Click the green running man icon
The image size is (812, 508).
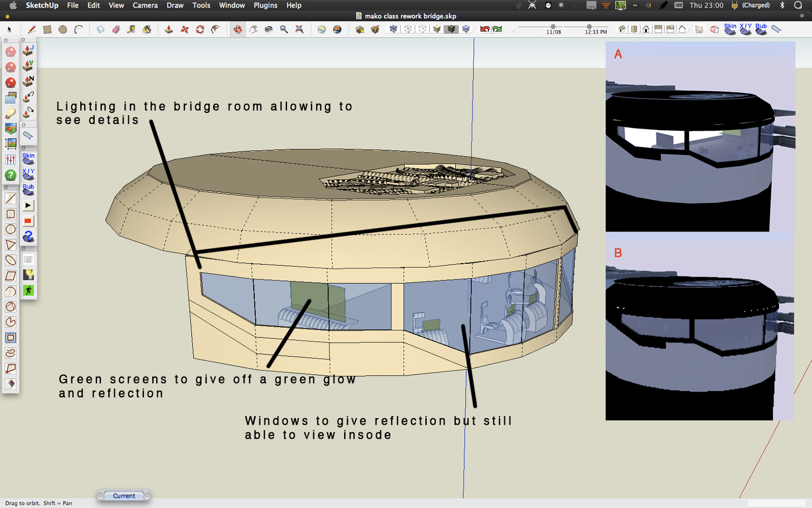[28, 291]
